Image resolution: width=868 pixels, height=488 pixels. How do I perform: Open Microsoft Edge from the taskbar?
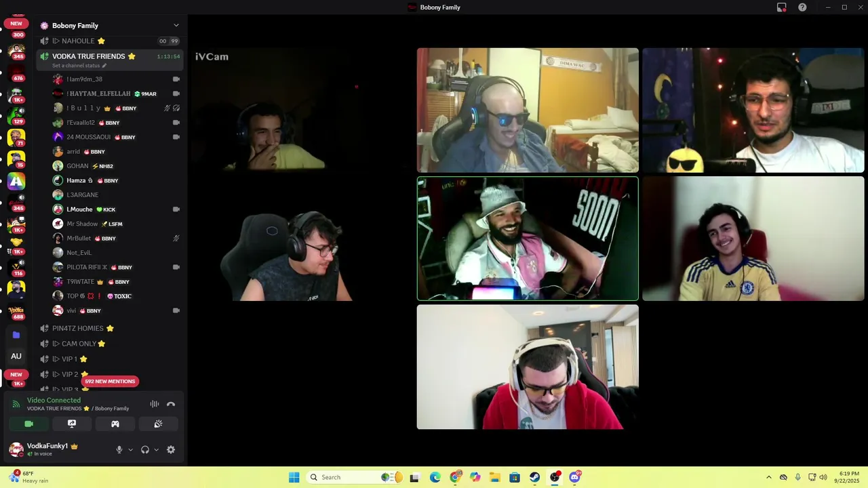435,477
